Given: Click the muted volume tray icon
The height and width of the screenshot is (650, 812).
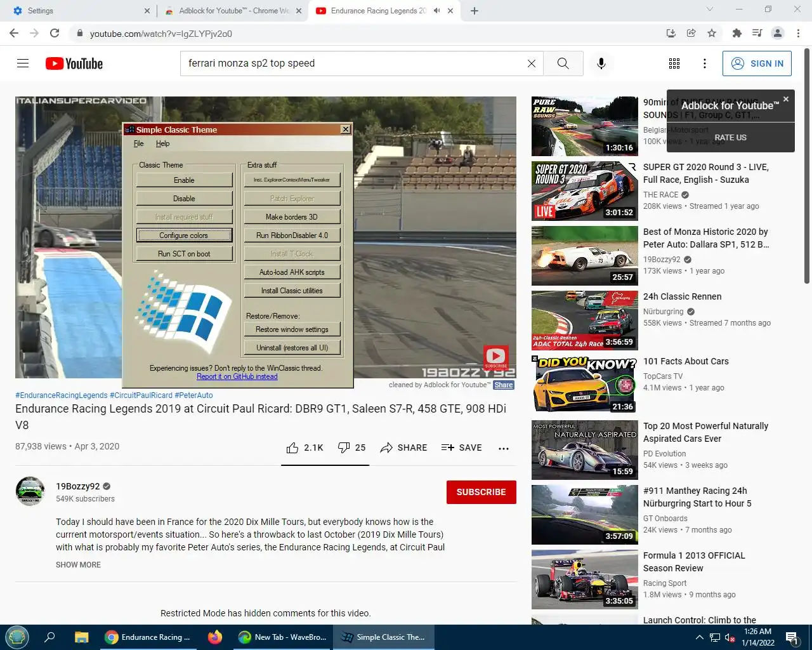Looking at the screenshot, I should tap(730, 638).
